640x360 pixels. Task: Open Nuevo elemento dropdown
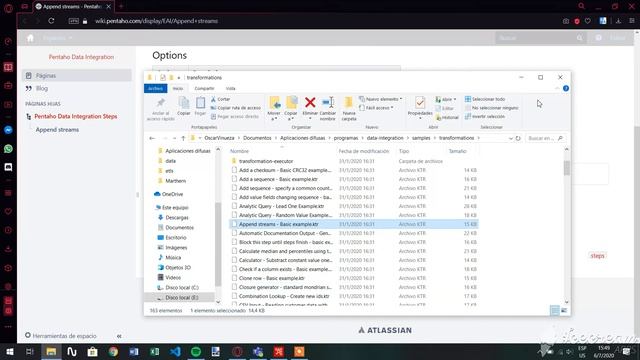click(380, 99)
